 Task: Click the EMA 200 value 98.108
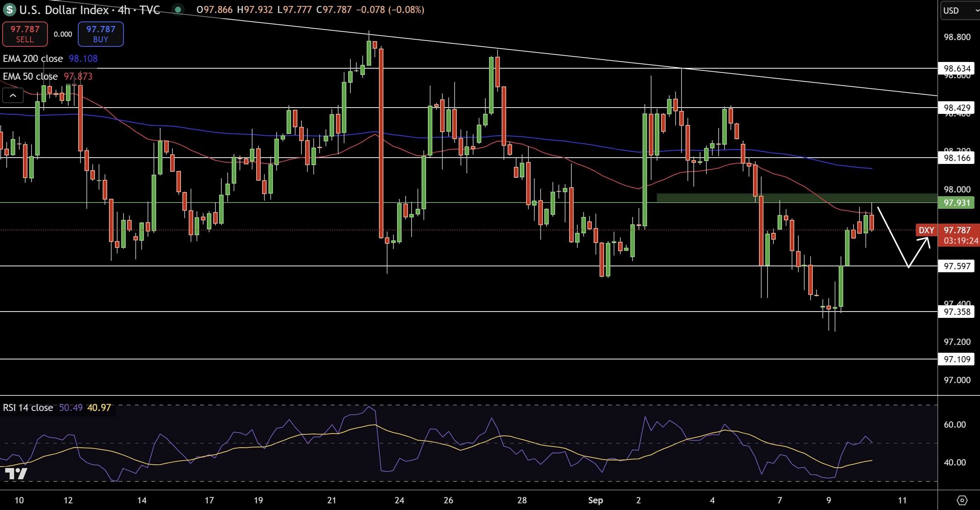pos(83,59)
